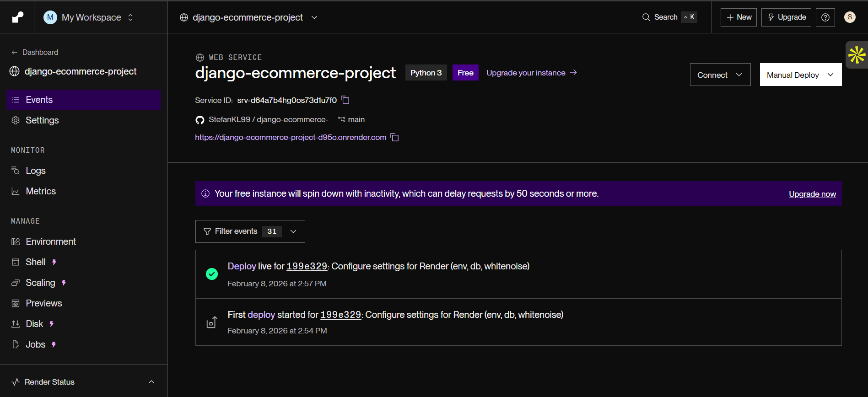
Task: Click the timestamp February 8, 2026 at 2:57 PM
Action: (x=277, y=284)
